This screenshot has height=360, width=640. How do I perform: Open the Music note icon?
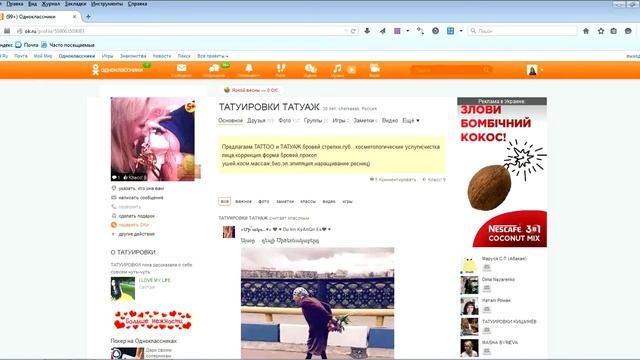click(337, 70)
